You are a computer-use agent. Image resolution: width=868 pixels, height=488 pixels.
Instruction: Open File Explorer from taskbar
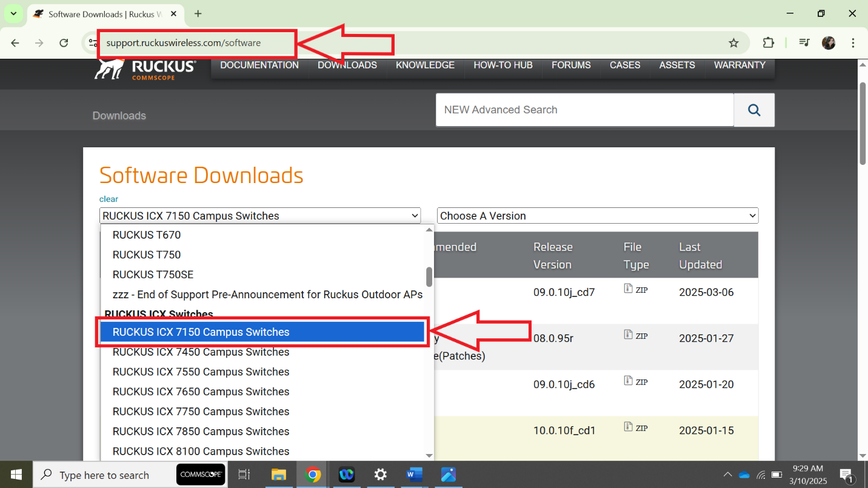279,474
